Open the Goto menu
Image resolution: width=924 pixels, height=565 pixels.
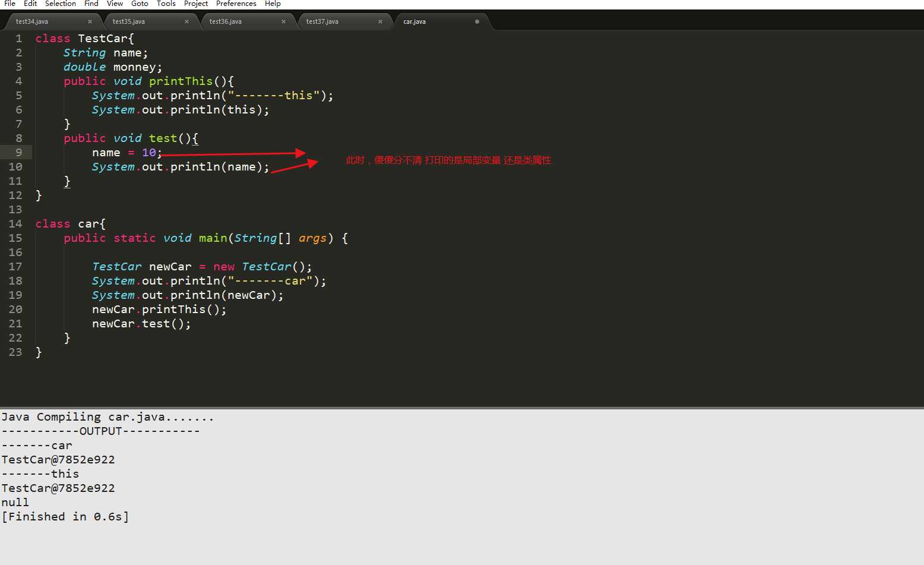click(x=140, y=4)
